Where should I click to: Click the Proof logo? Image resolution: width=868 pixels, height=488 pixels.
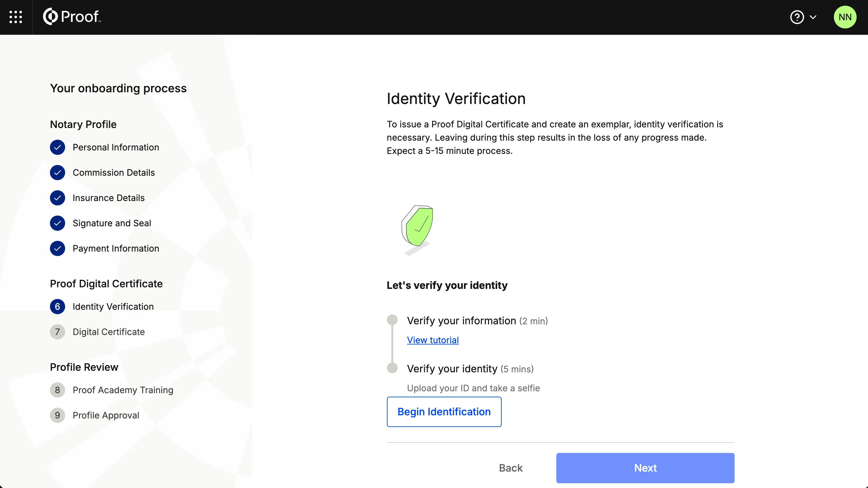point(72,17)
